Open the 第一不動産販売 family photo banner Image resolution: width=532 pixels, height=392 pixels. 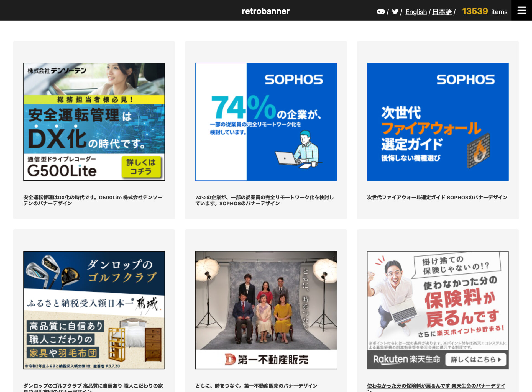pos(266,310)
